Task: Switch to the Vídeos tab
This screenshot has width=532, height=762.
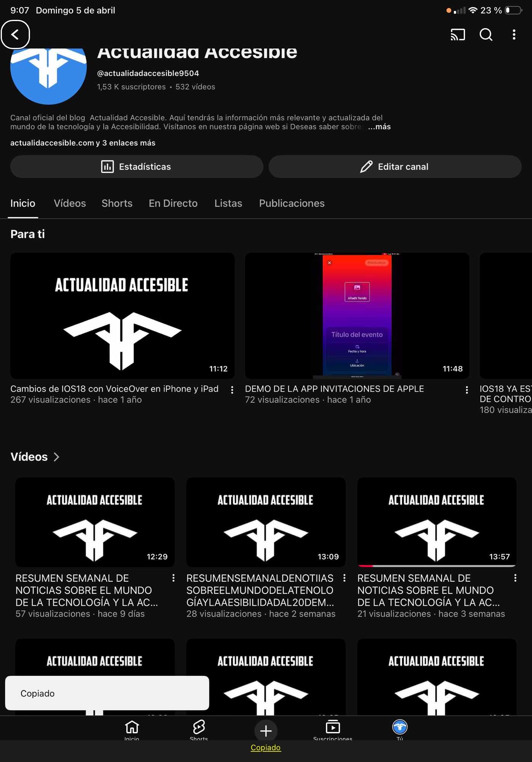Action: 70,203
